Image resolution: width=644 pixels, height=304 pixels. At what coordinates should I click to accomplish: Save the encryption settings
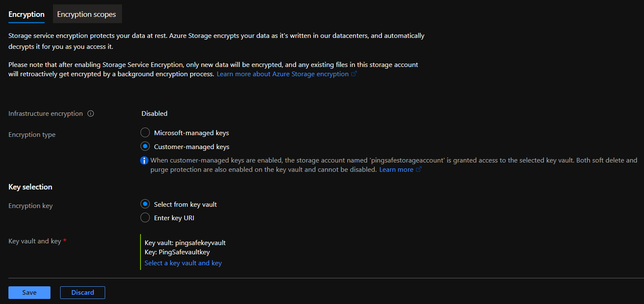click(29, 293)
